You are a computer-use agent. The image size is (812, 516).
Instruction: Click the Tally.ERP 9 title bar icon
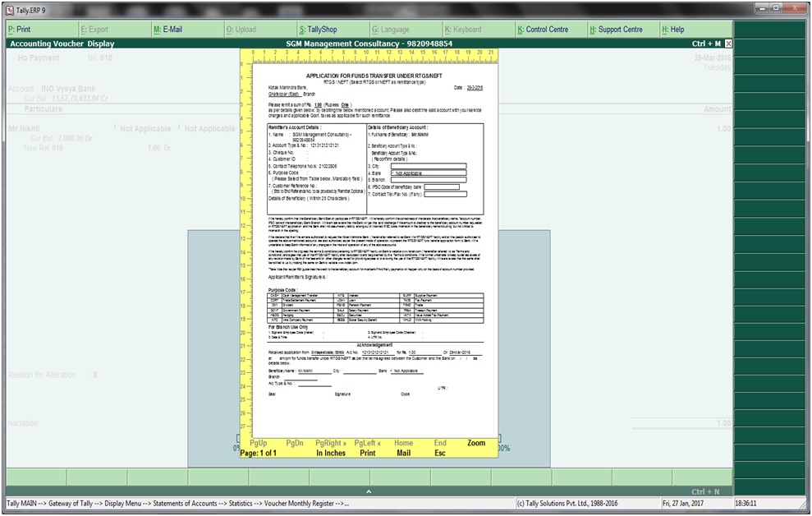pyautogui.click(x=9, y=9)
